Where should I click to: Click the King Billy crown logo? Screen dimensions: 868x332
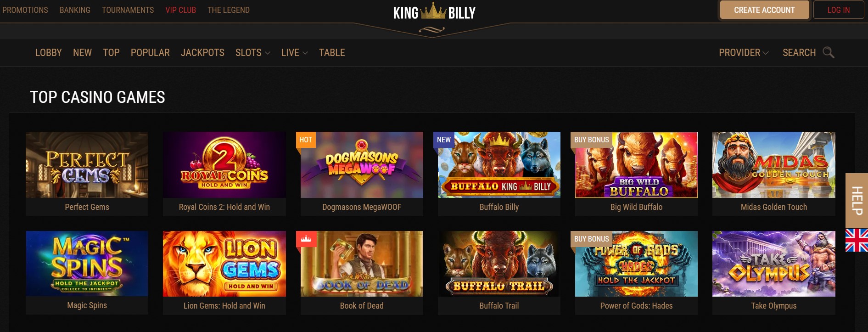click(x=434, y=12)
